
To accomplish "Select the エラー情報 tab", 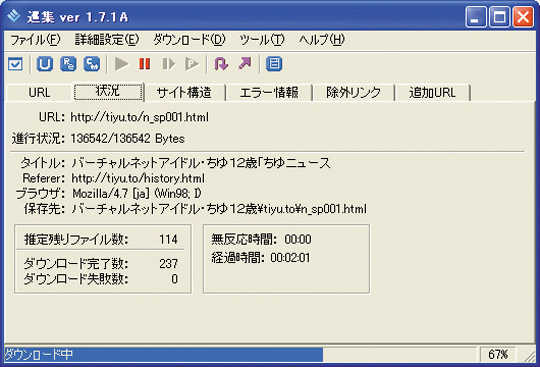I will pos(269,93).
